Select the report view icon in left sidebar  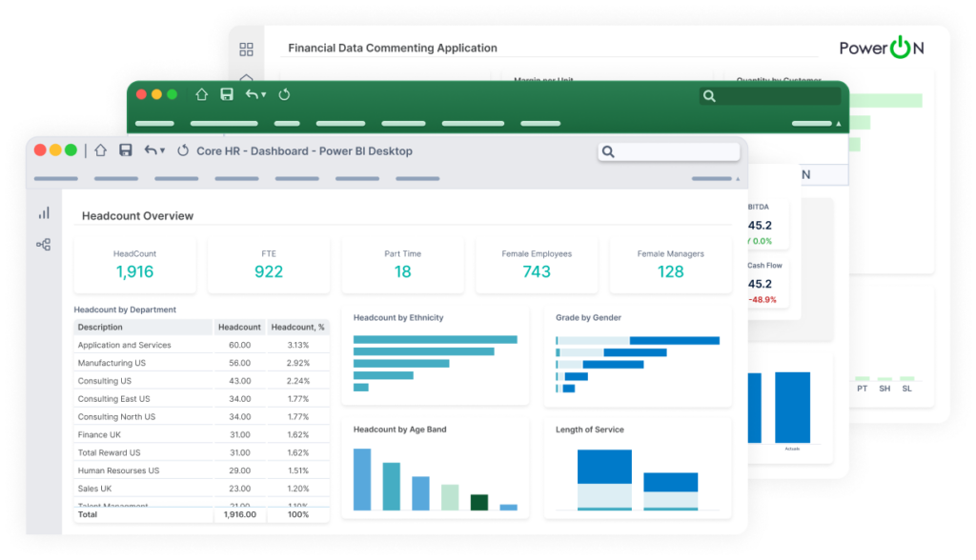tap(43, 213)
